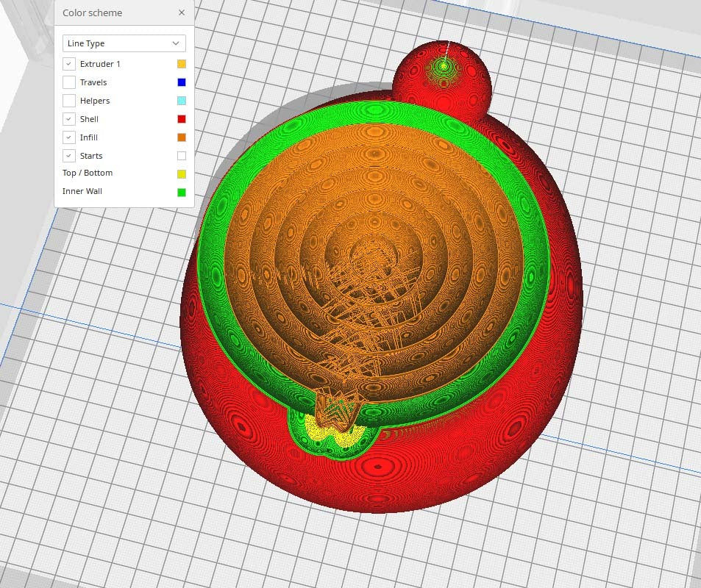Click the Extruder 1 label text
The image size is (701, 588).
tap(100, 64)
